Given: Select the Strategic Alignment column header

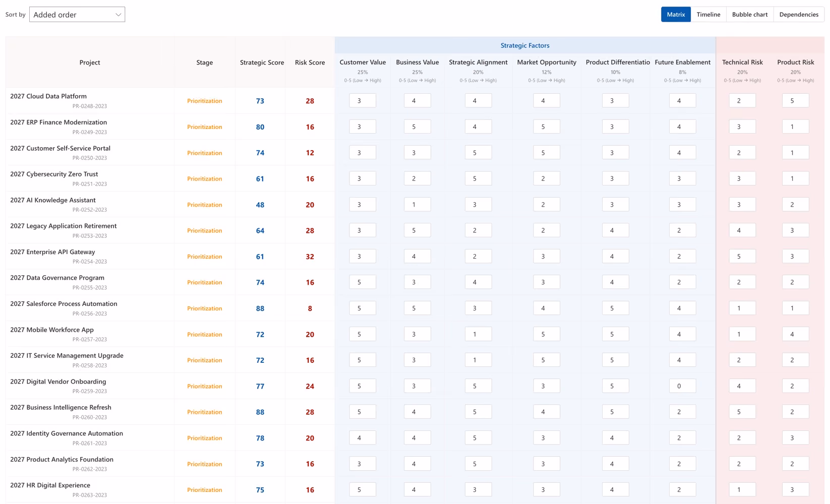Looking at the screenshot, I should click(x=478, y=62).
